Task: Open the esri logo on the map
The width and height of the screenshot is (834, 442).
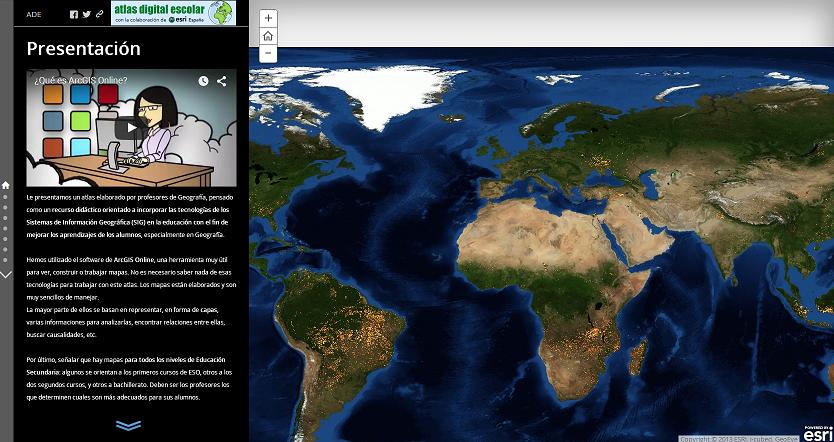Action: coord(816,433)
